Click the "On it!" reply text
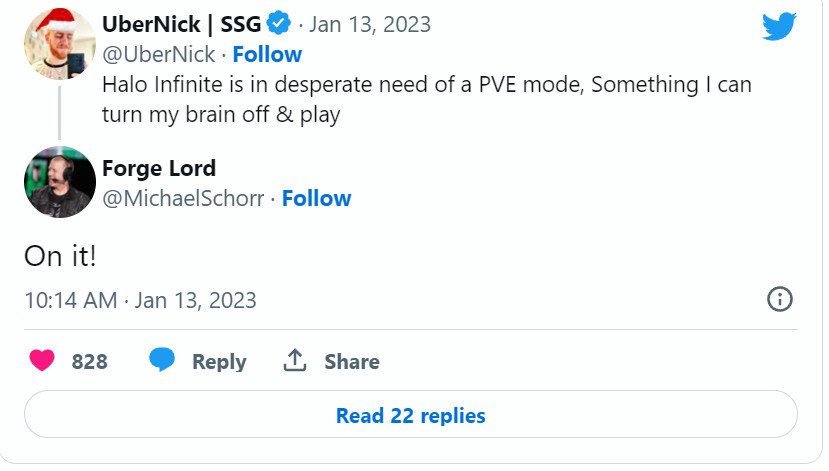The height and width of the screenshot is (471, 829). click(60, 255)
